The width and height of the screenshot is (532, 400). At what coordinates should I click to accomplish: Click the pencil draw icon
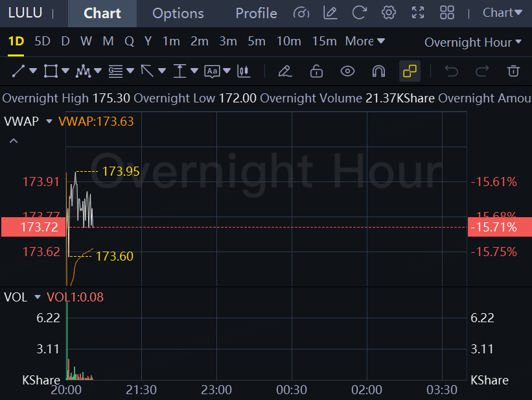coord(285,71)
